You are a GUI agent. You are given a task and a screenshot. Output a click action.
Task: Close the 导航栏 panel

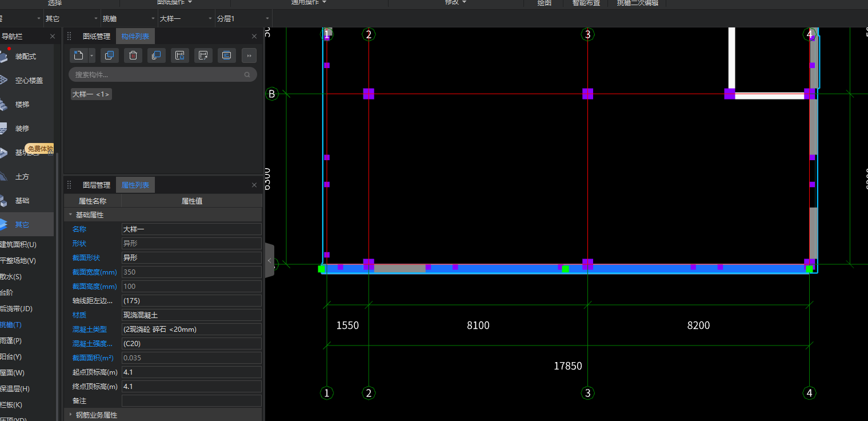click(x=53, y=36)
